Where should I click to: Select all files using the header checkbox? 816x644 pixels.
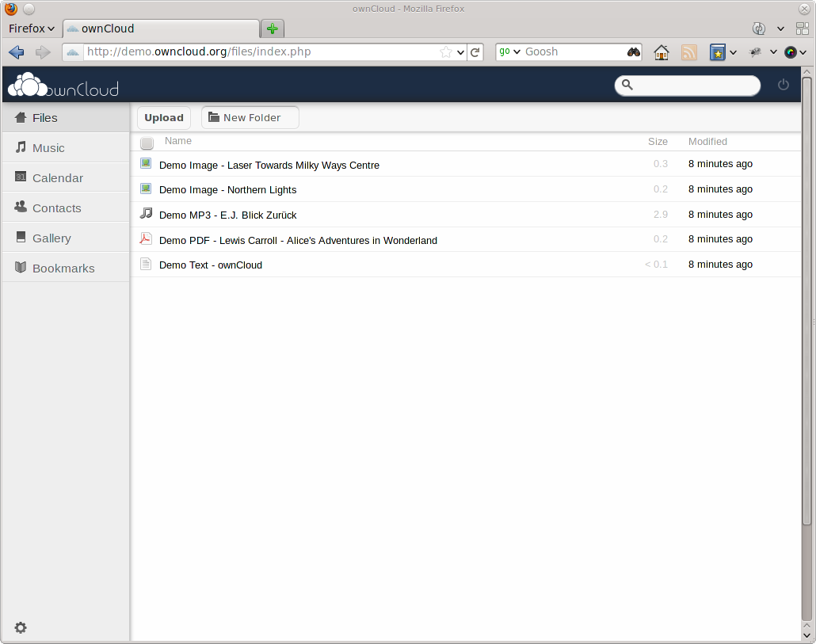click(x=147, y=143)
